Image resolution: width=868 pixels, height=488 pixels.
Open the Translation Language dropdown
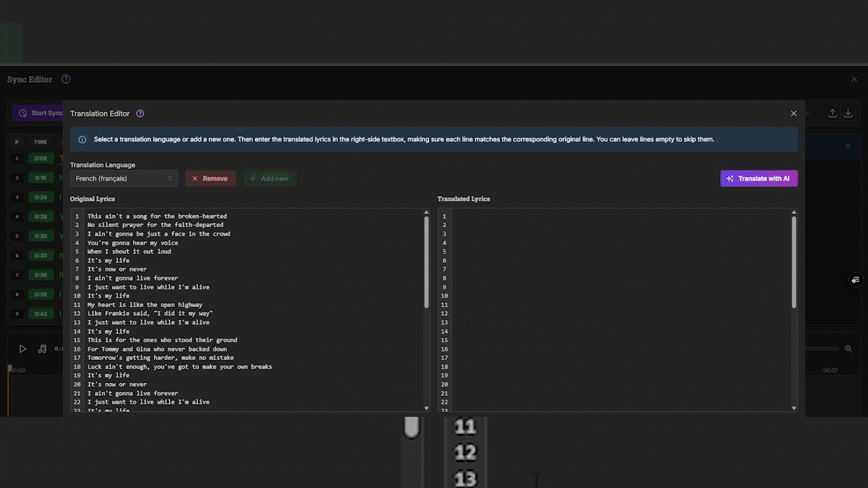[x=124, y=178]
